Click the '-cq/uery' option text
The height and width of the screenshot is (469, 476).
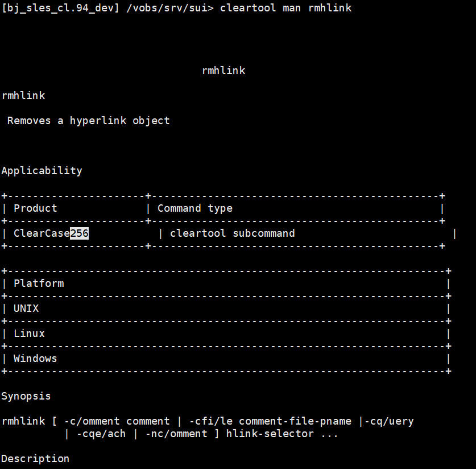(x=389, y=422)
